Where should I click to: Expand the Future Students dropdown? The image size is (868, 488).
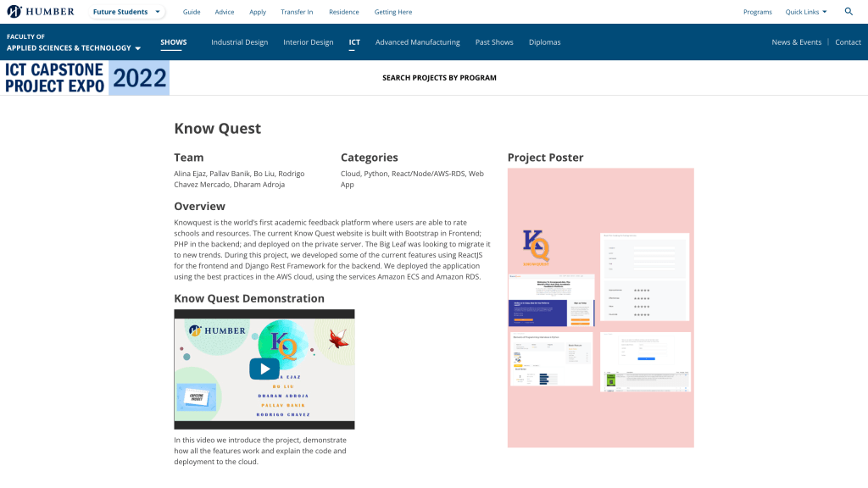[127, 12]
